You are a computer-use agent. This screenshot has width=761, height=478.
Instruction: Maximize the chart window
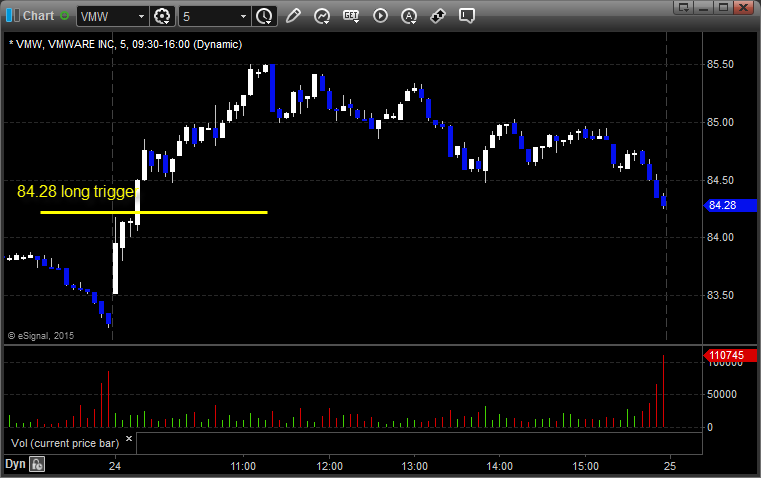[724, 7]
